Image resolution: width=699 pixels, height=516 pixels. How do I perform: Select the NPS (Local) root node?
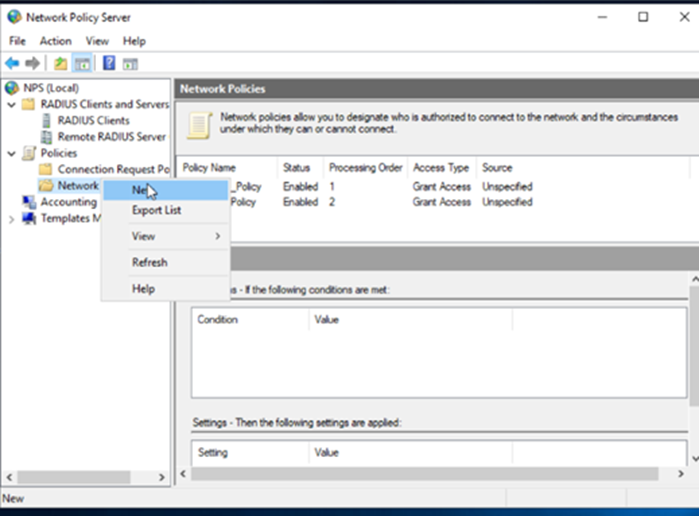coord(51,88)
